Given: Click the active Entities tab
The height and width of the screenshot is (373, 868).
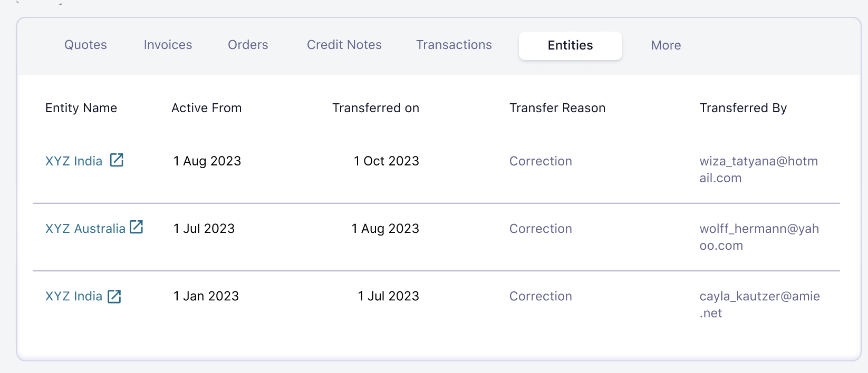Looking at the screenshot, I should click(570, 46).
